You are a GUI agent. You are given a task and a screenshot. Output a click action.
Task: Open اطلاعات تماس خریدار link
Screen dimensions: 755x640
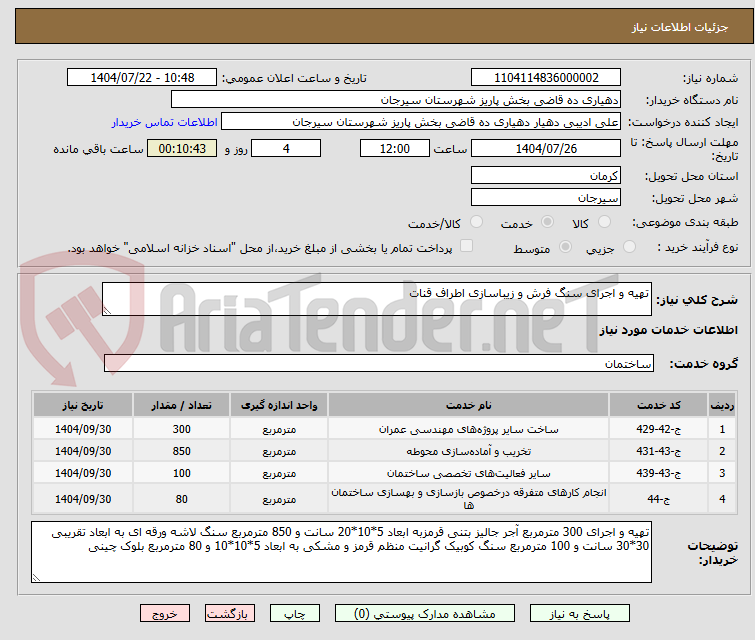click(x=165, y=122)
